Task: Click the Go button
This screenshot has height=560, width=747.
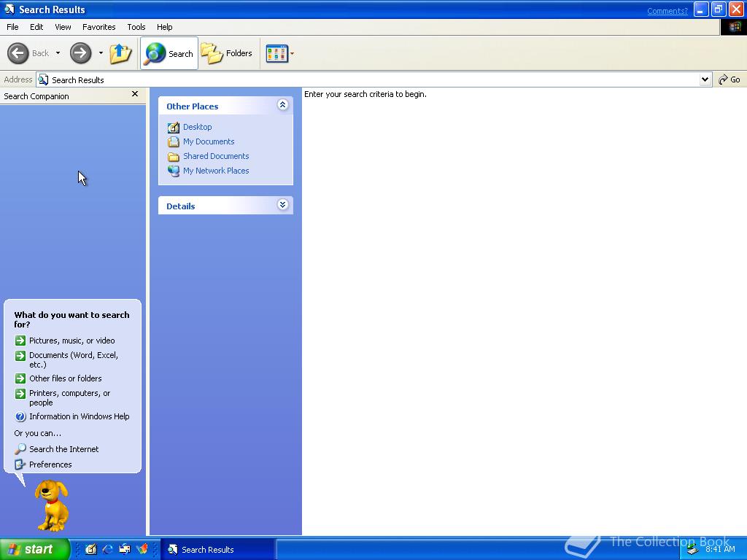Action: (729, 79)
